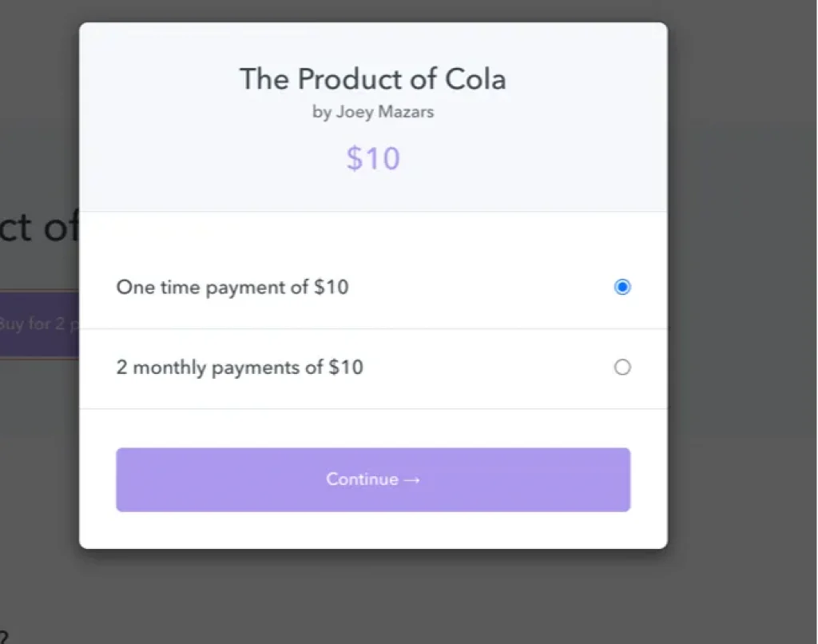Click the "$10" amount in one time payment label
The width and height of the screenshot is (818, 644).
pos(331,287)
